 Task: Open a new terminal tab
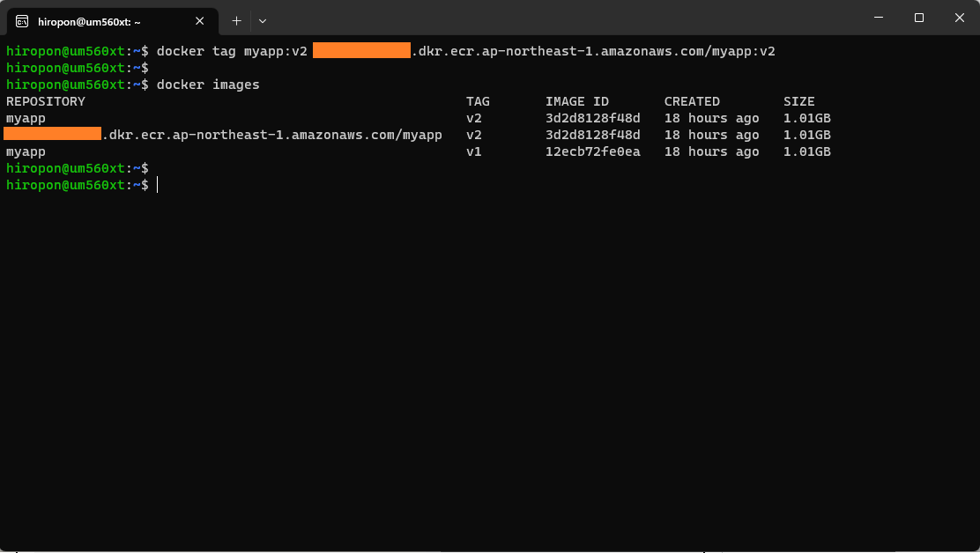pyautogui.click(x=236, y=21)
